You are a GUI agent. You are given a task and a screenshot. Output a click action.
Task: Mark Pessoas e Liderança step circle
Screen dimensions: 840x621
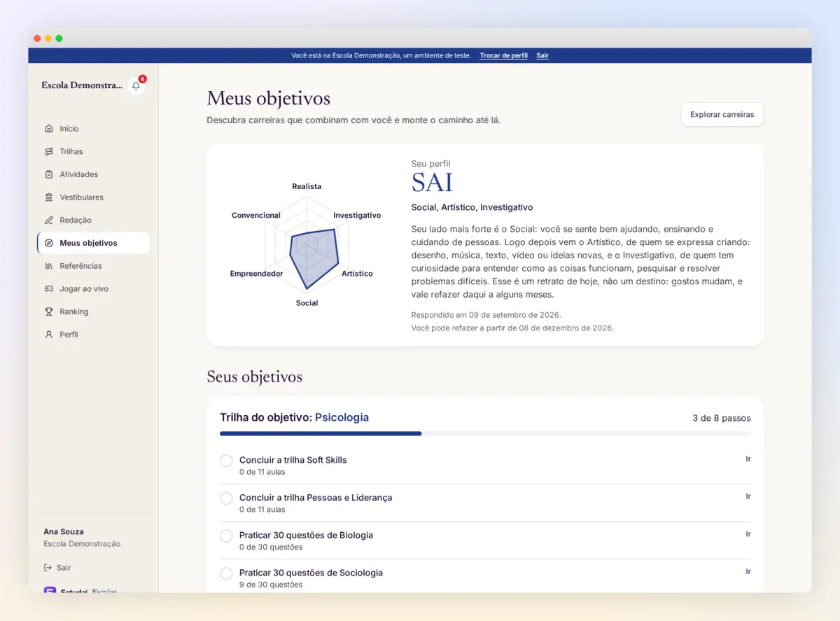[x=226, y=498]
